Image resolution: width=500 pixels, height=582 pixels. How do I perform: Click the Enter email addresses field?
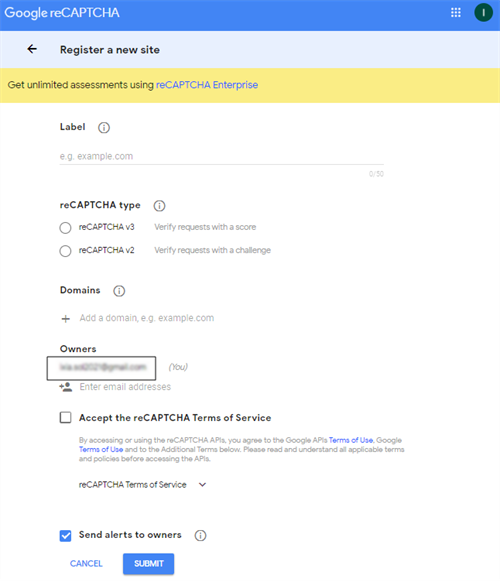[125, 387]
